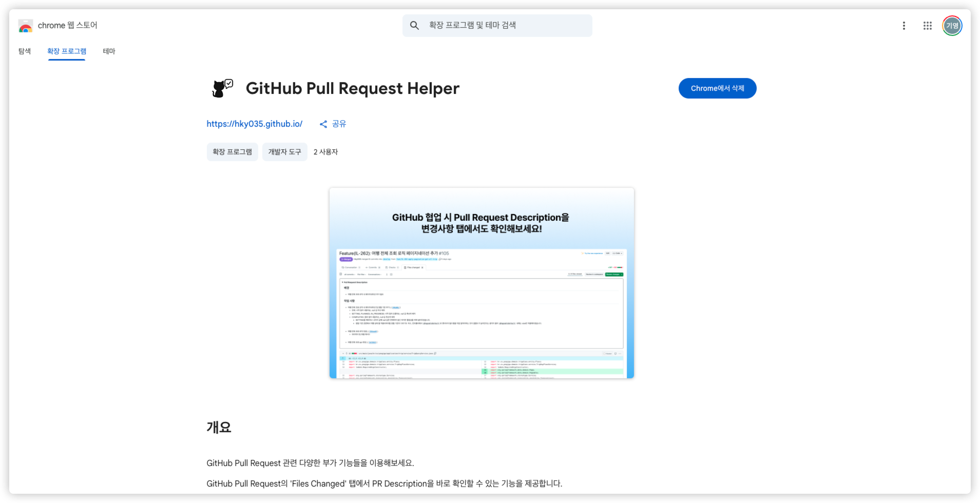980x503 pixels.
Task: Open the extension preview screenshot image
Action: (x=482, y=283)
